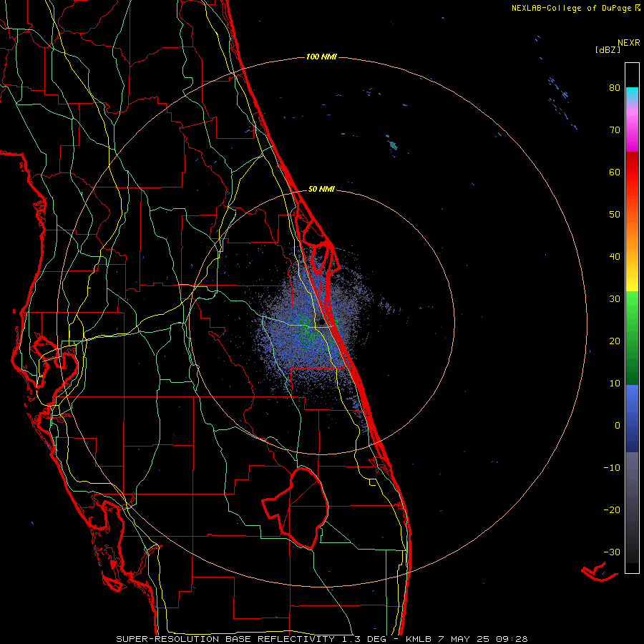This screenshot has width=644, height=644.
Task: Click the 50 dBZ scale value
Action: coord(615,215)
